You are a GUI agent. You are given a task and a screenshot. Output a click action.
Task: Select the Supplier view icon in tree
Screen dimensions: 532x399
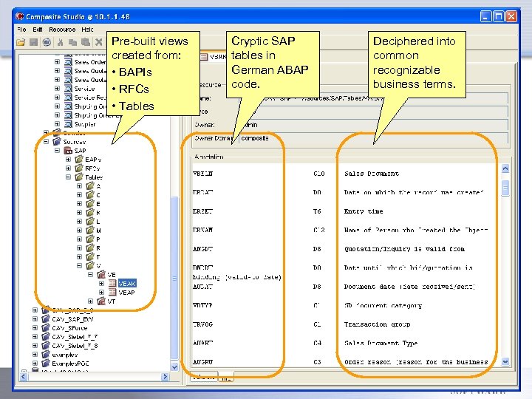coord(68,124)
